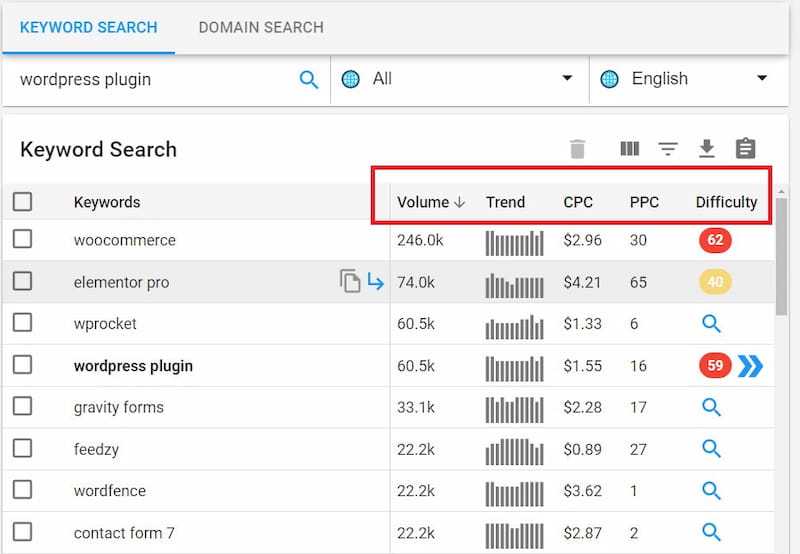This screenshot has width=800, height=554.
Task: Check difficulty for wordfence
Action: [x=711, y=491]
